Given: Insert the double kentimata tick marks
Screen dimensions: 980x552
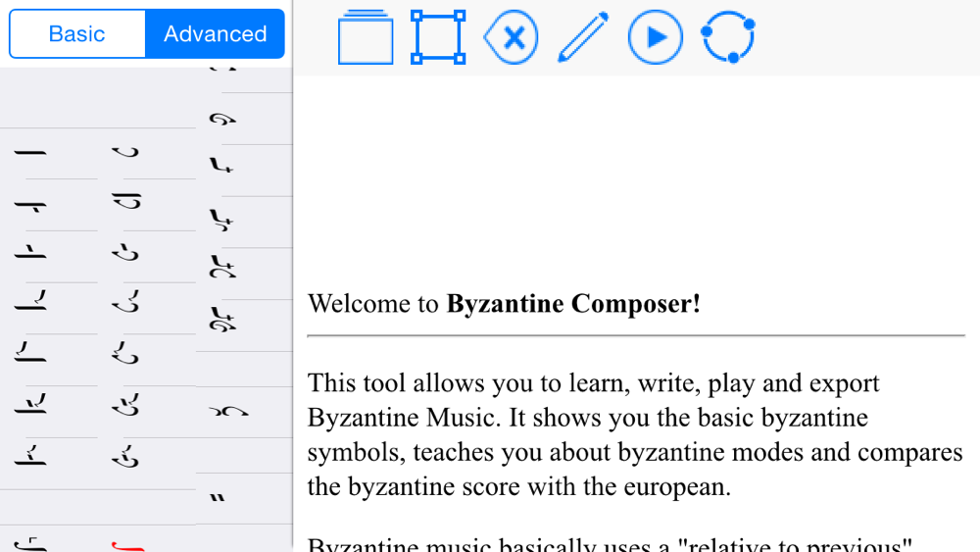Looking at the screenshot, I should pos(217,498).
